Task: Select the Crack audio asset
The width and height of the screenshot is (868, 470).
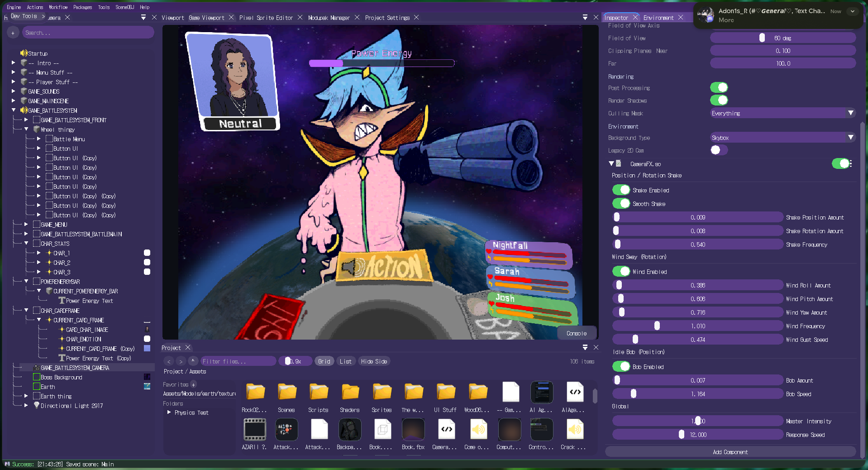Action: click(575, 434)
